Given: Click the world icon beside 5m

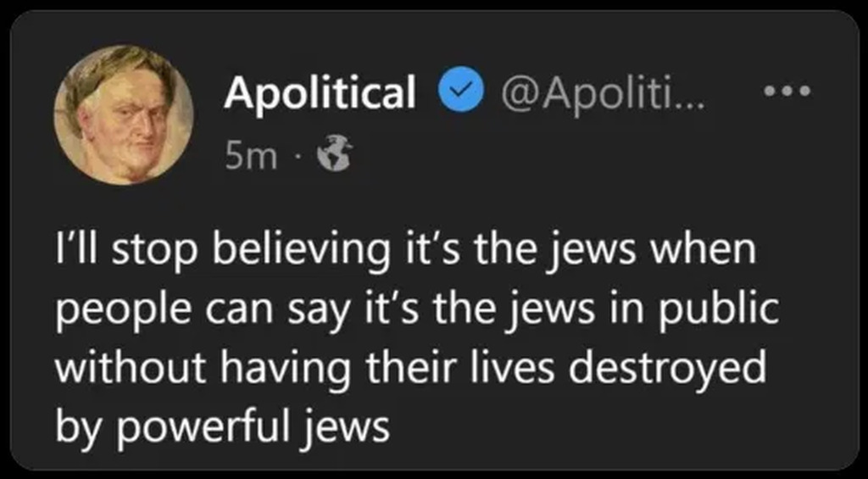Looking at the screenshot, I should [x=333, y=155].
